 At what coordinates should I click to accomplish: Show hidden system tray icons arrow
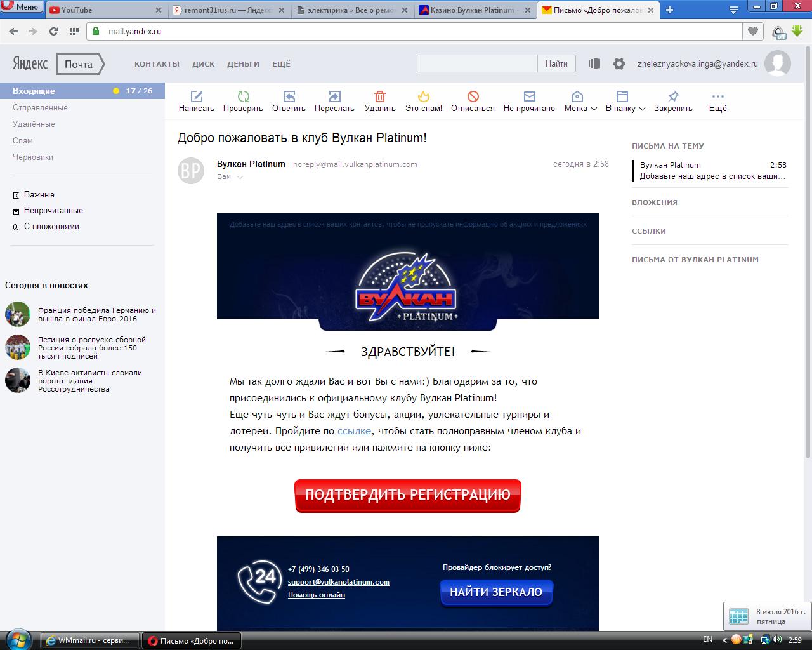click(724, 640)
